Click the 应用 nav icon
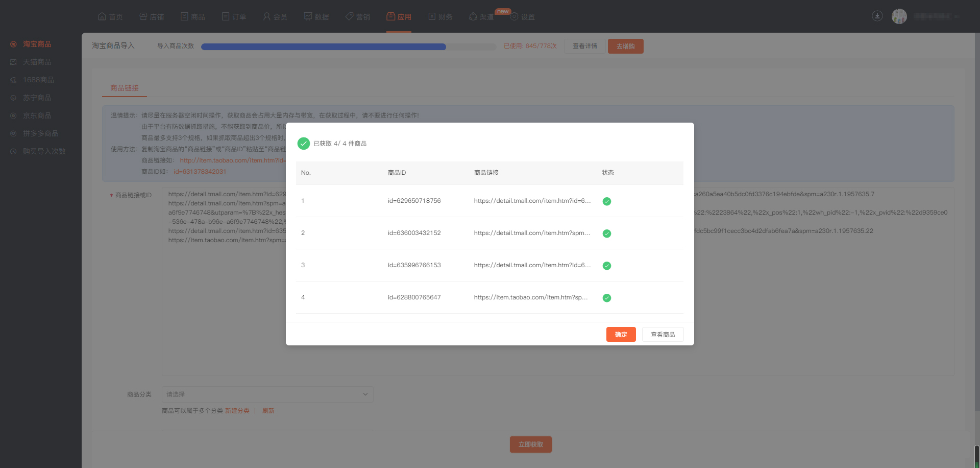Image resolution: width=980 pixels, height=468 pixels. [x=390, y=16]
